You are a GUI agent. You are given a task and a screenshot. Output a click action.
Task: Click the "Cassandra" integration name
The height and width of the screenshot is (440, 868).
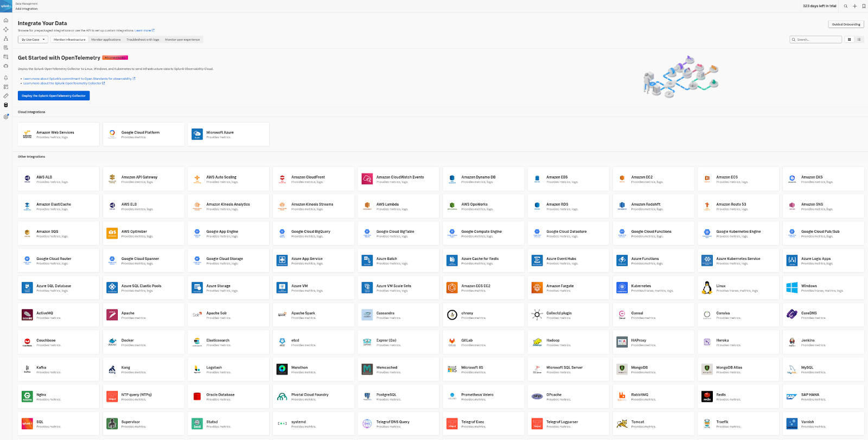click(385, 313)
